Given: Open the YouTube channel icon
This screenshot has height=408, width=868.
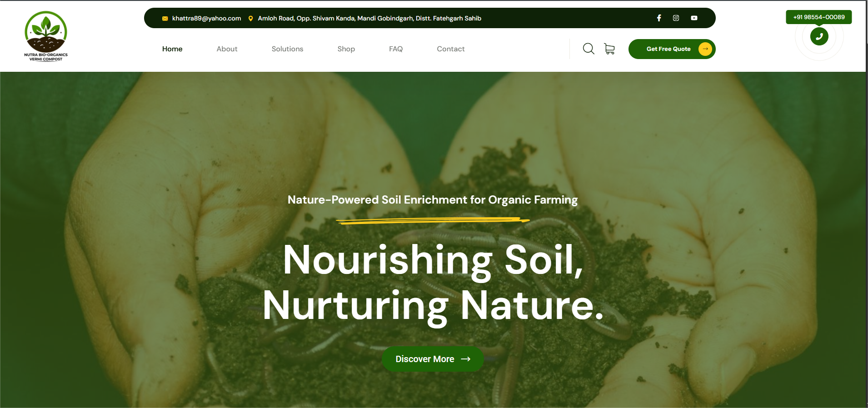Looking at the screenshot, I should (694, 18).
